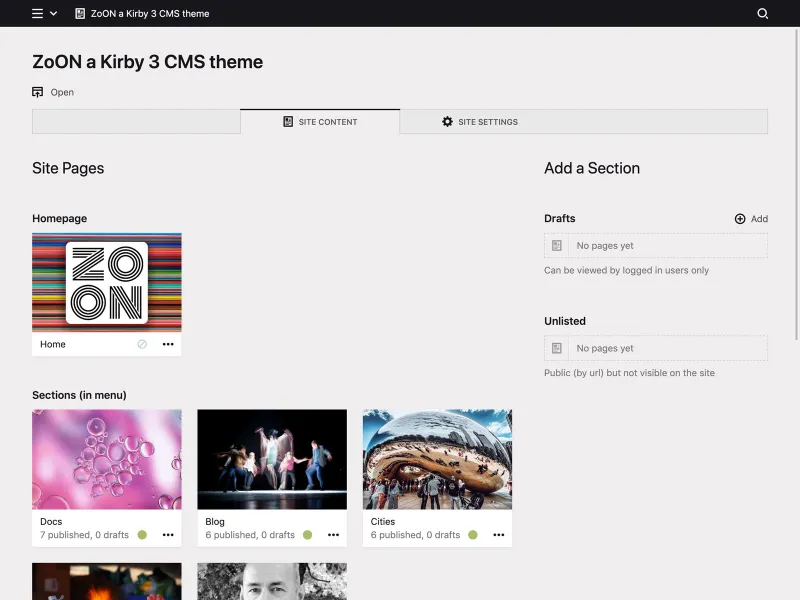Open the three-dot menu on the Home card
The width and height of the screenshot is (800, 600).
point(168,344)
